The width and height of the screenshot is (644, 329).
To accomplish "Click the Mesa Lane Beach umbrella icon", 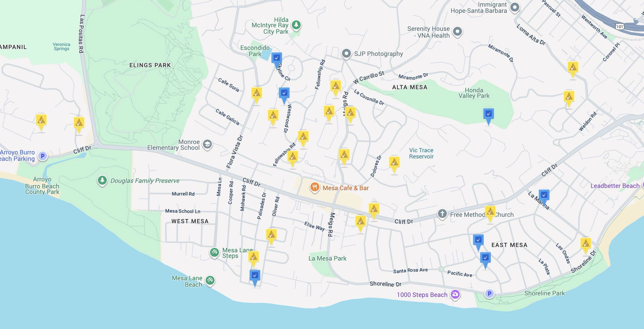I will click(210, 280).
